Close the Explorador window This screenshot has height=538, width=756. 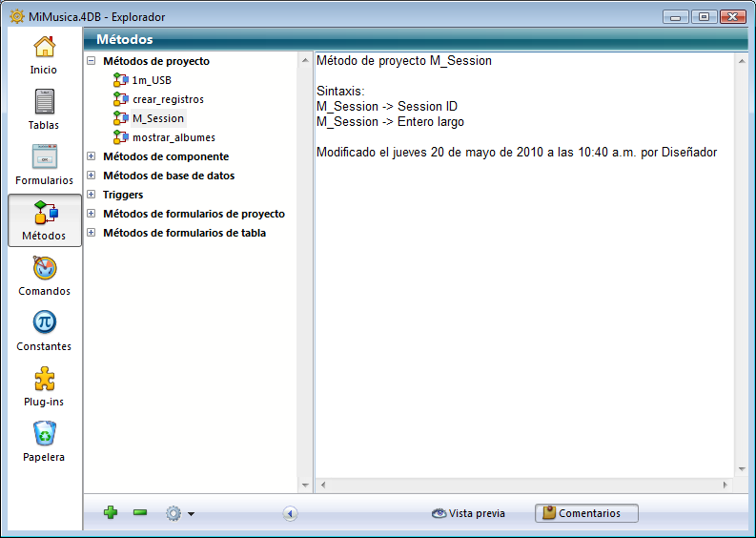(733, 17)
